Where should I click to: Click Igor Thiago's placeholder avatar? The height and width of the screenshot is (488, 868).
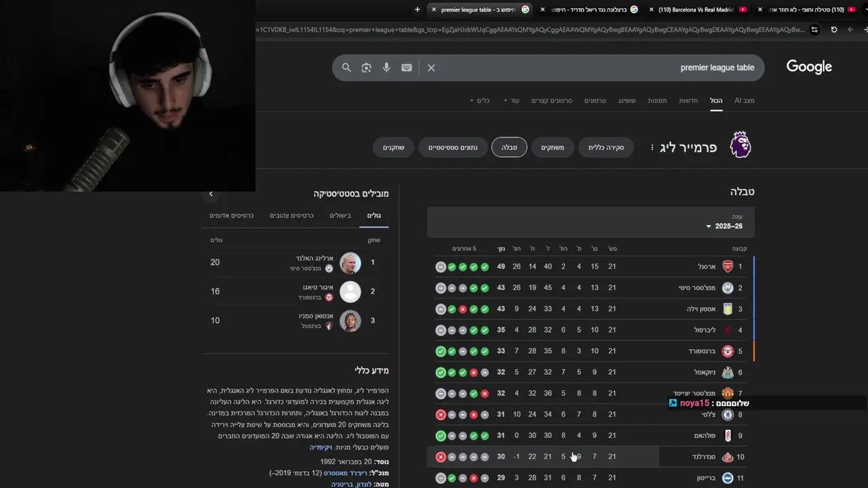coord(350,291)
